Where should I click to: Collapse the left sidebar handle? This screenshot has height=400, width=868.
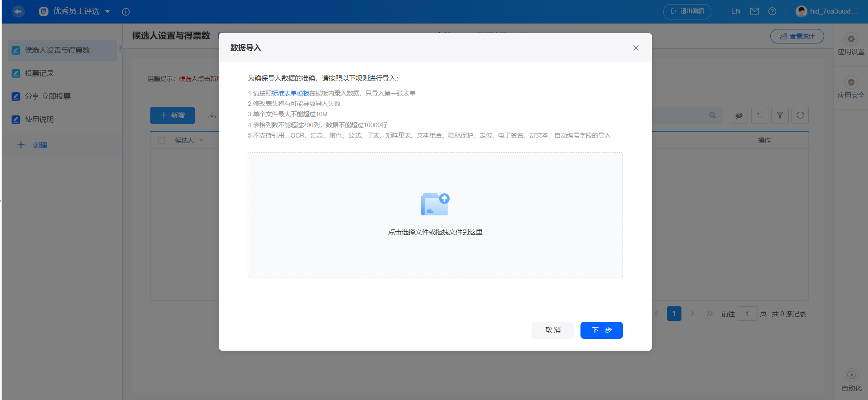(120, 48)
